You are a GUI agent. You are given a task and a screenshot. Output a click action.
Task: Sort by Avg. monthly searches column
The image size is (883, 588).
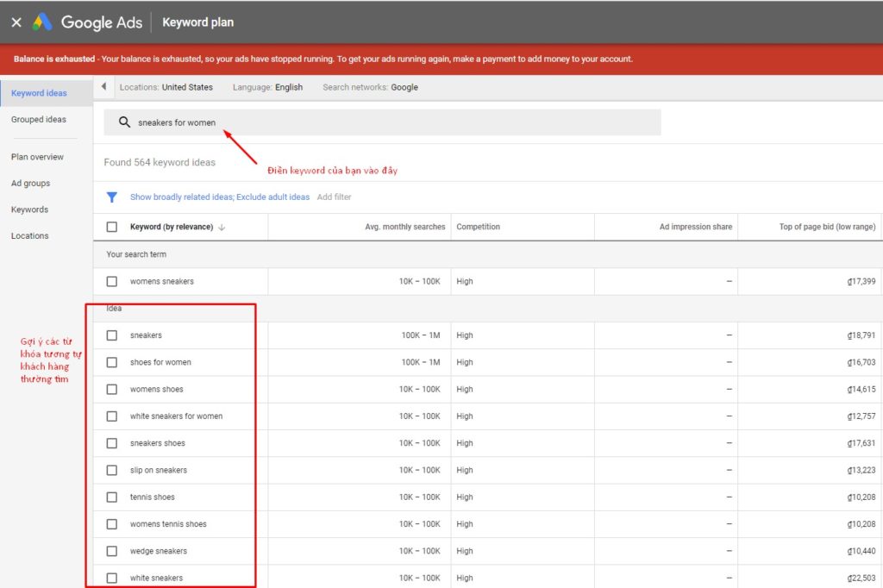(405, 227)
